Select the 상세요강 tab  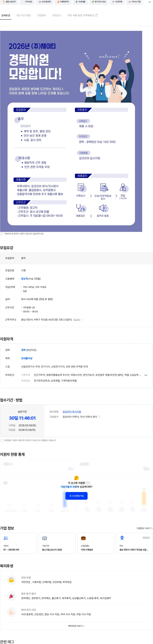pyautogui.click(x=6, y=16)
